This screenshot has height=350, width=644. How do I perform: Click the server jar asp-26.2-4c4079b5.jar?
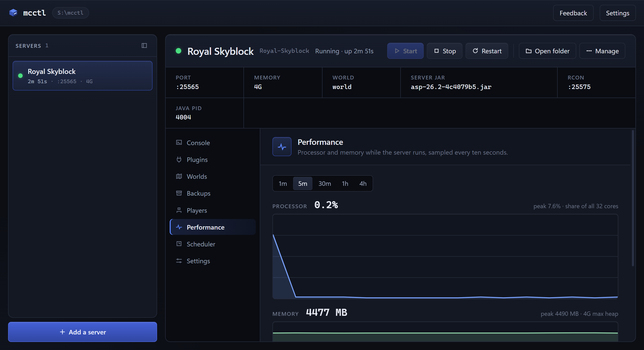coord(451,87)
